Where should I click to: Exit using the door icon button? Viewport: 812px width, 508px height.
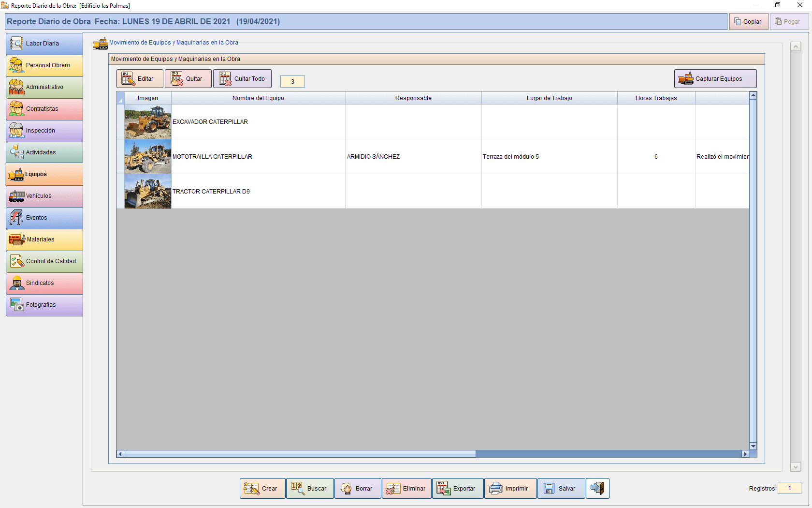click(x=597, y=488)
